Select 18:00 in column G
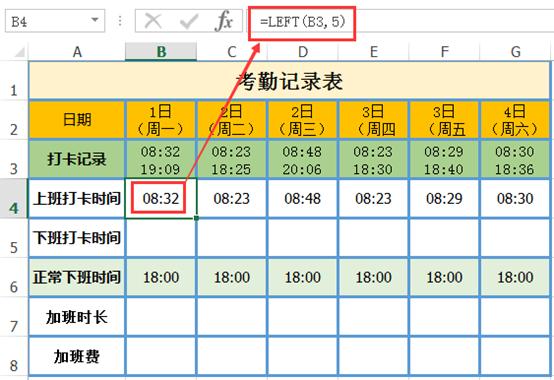 [515, 277]
